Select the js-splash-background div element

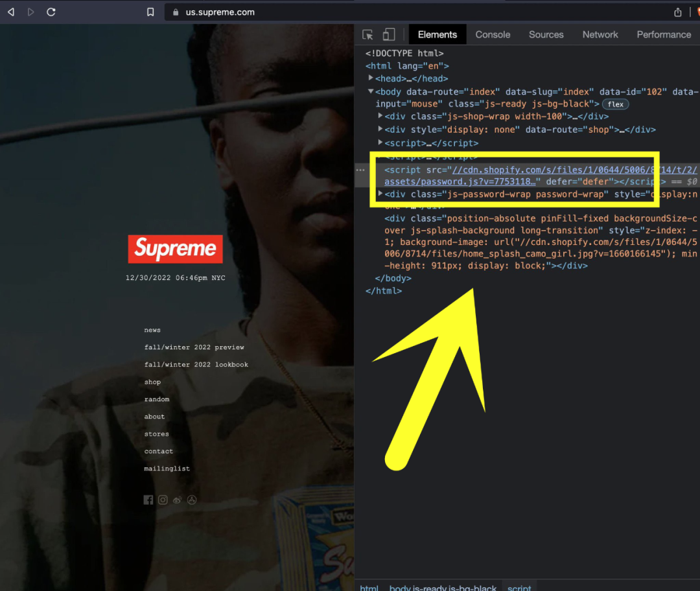click(x=541, y=242)
